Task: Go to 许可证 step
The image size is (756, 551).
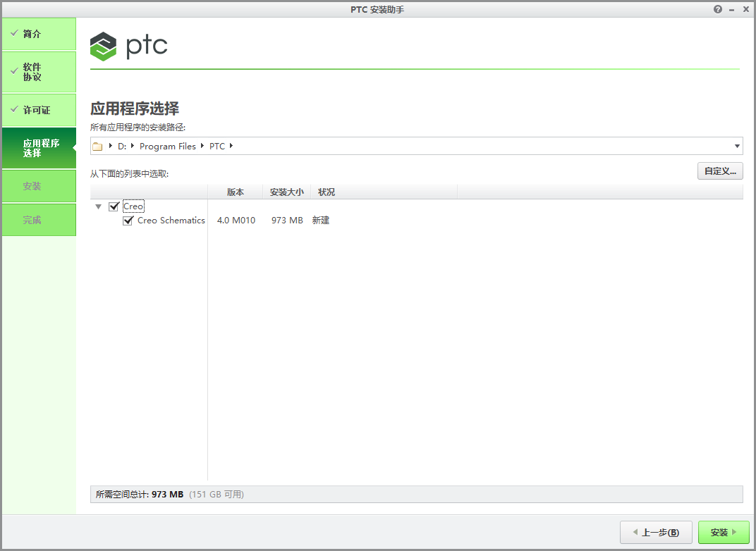Action: point(39,110)
